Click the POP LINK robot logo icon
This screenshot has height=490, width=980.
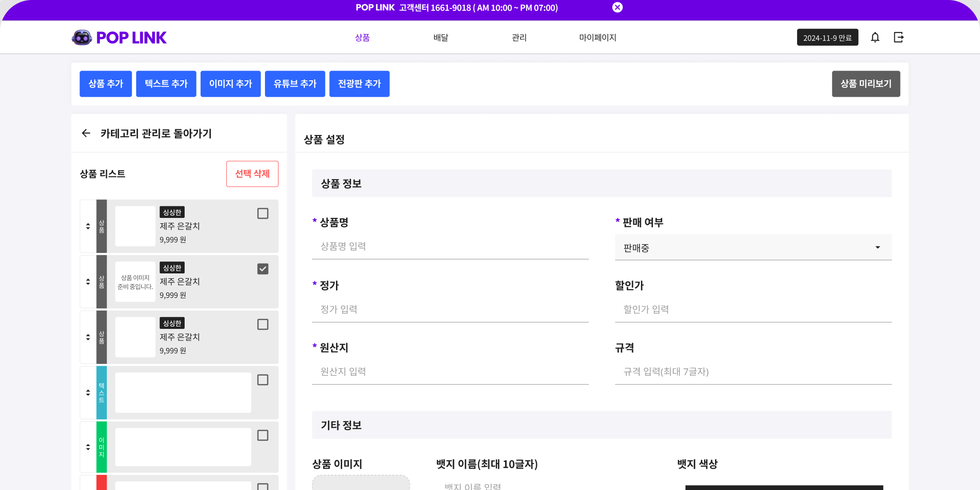tap(82, 38)
